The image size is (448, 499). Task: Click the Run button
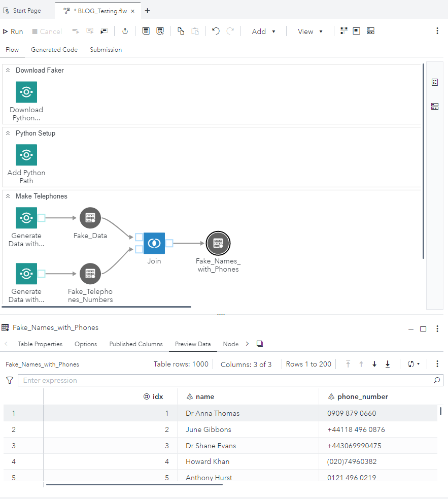13,31
